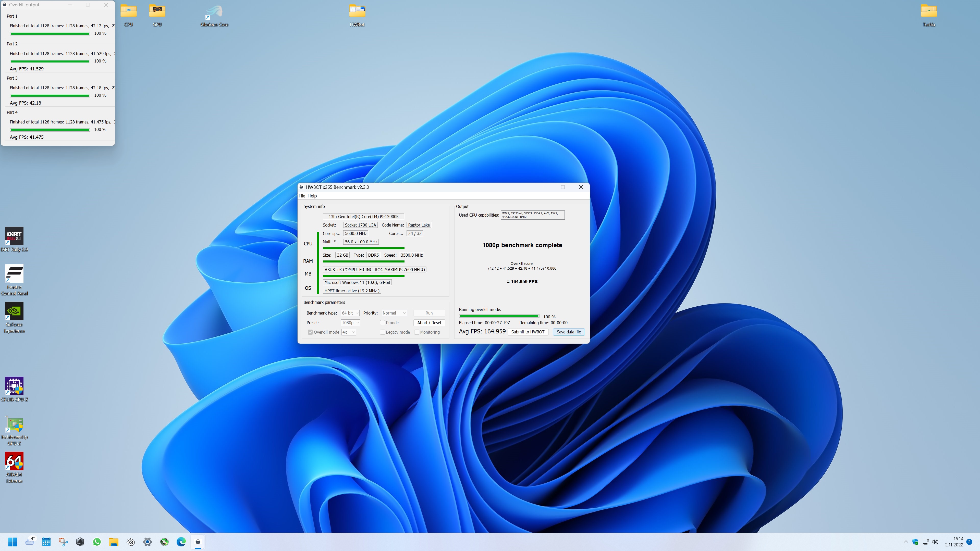The width and height of the screenshot is (980, 551).
Task: Select the Glorious Core desktop shortcut
Action: click(215, 16)
